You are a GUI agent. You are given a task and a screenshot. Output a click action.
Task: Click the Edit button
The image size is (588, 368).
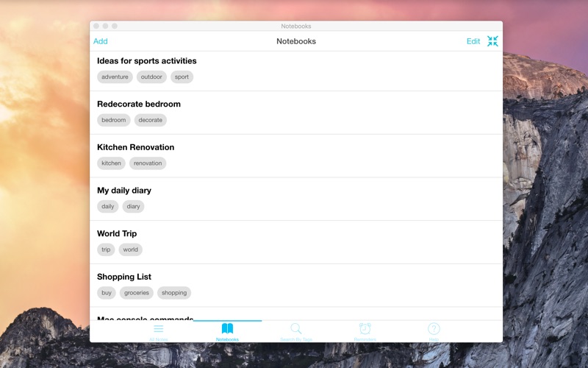[473, 41]
